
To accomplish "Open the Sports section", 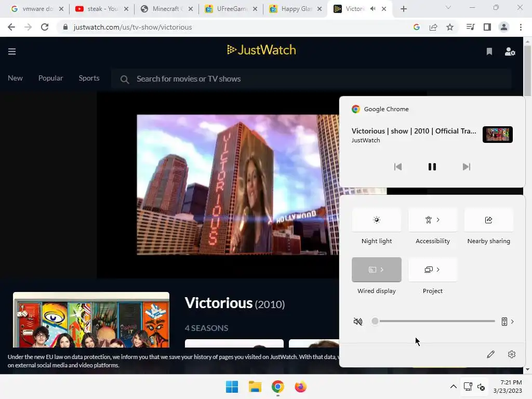I will [x=89, y=78].
